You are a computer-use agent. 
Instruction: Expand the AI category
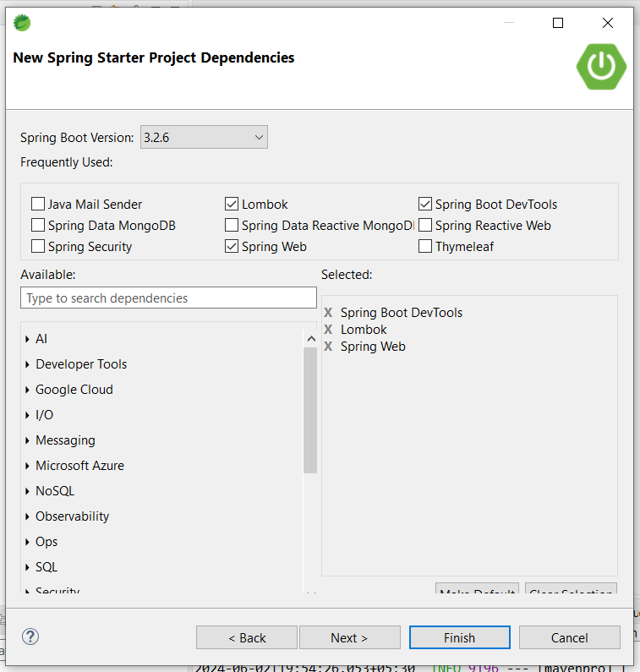[27, 339]
